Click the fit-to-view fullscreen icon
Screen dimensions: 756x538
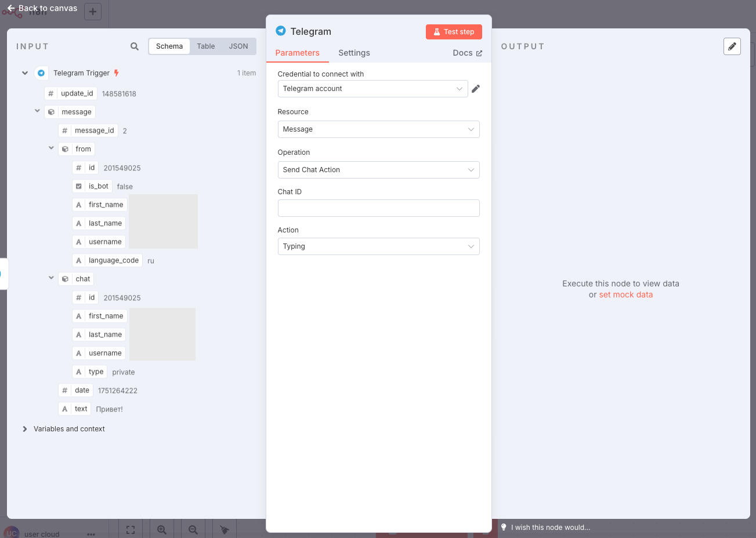[x=131, y=529]
